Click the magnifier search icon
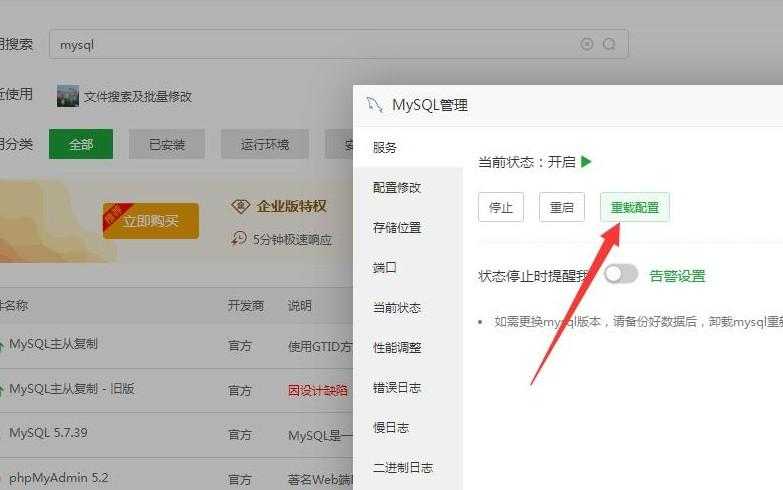The width and height of the screenshot is (783, 490). click(609, 44)
